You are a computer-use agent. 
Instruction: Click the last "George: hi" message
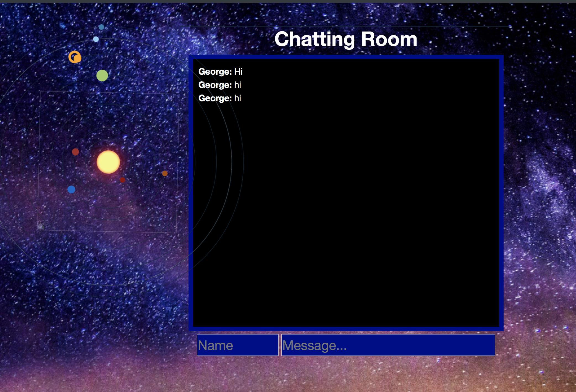click(220, 98)
